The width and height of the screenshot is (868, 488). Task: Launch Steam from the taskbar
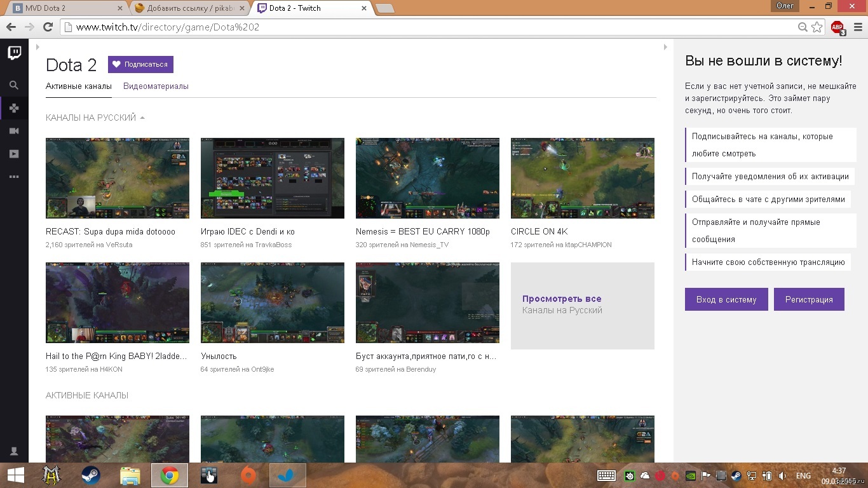91,475
